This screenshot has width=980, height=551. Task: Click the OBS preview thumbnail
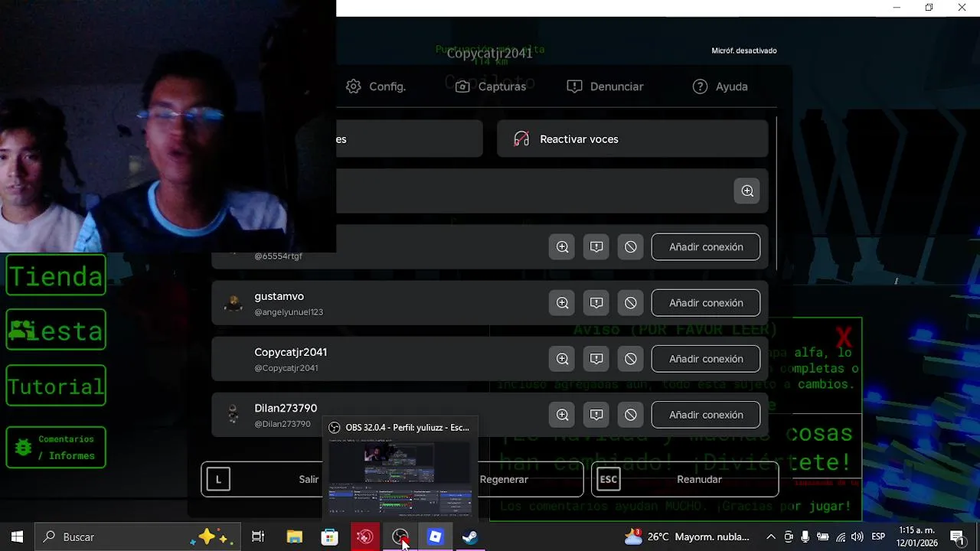pos(400,479)
